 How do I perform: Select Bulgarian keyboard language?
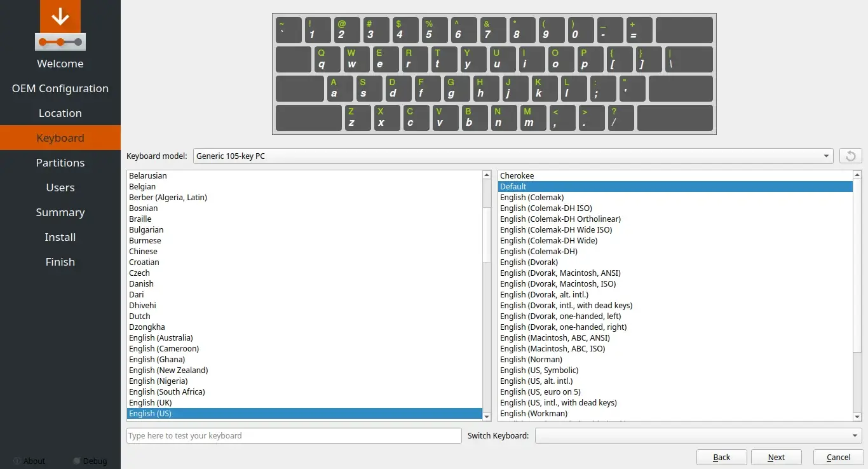pos(305,229)
